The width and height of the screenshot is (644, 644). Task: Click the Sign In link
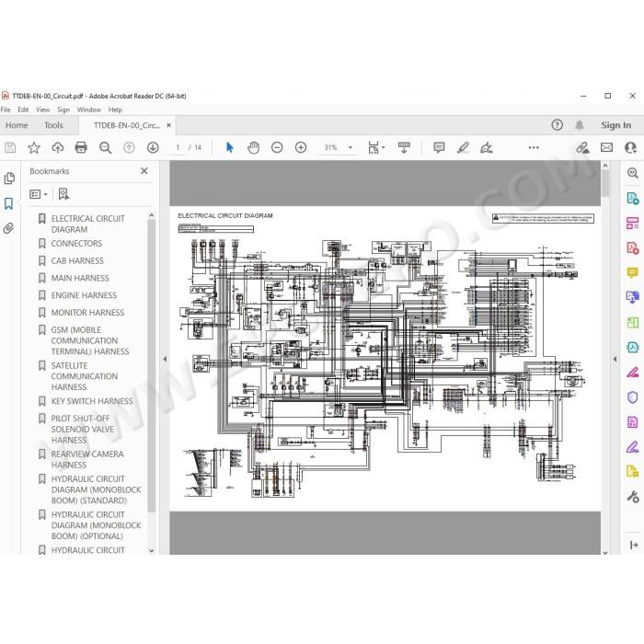click(616, 125)
